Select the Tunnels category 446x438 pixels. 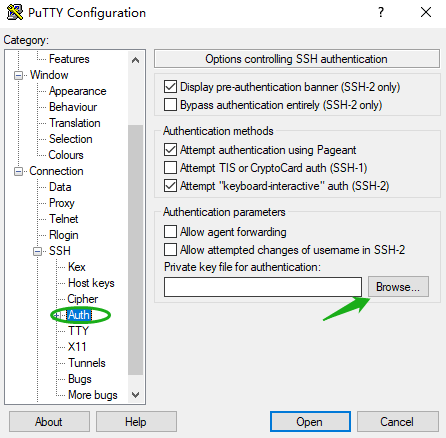coord(87,363)
